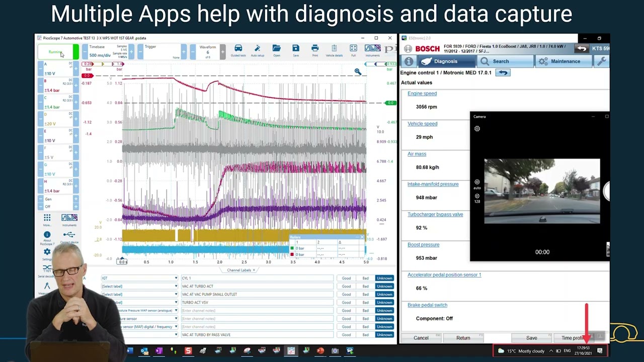Click Save in Bosch ESI bottom bar
This screenshot has height=362, width=644.
coord(532,338)
